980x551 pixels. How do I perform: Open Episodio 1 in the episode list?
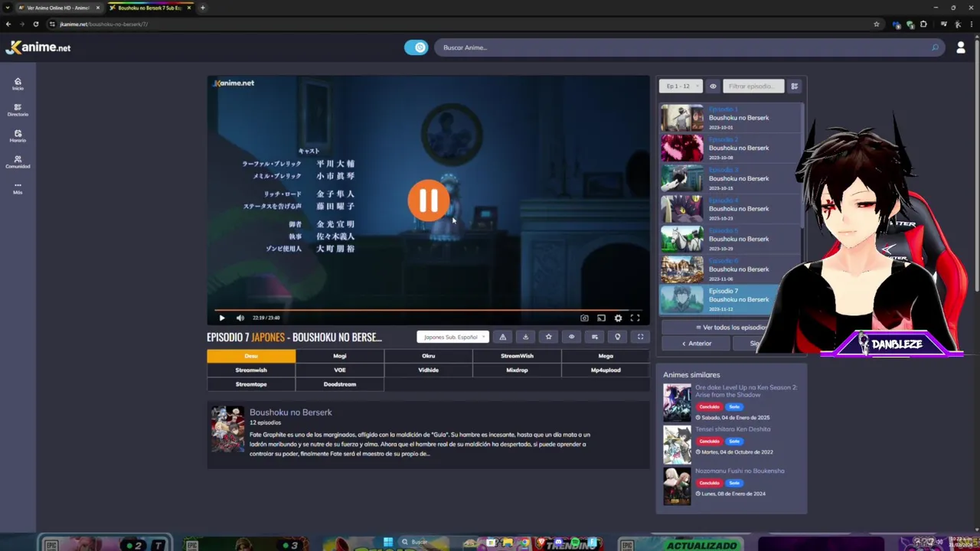(x=730, y=118)
